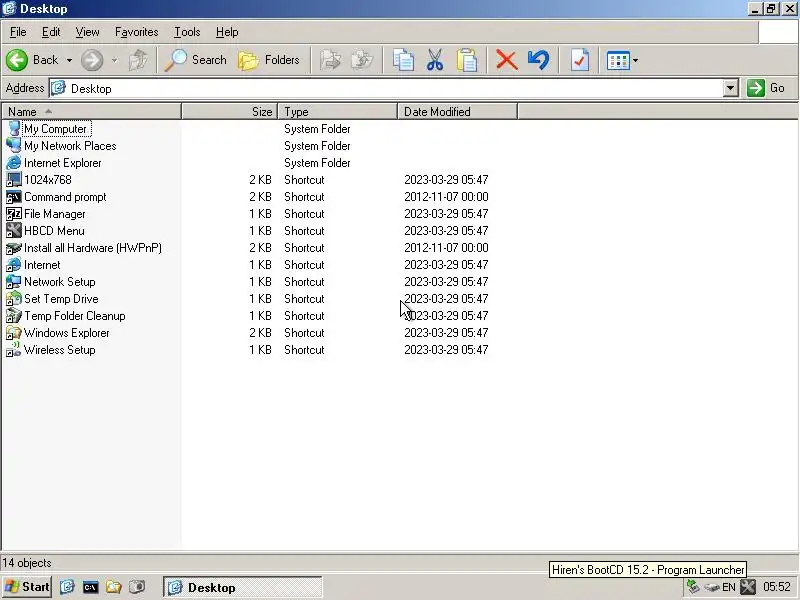
Task: Open the View menu
Action: click(87, 32)
